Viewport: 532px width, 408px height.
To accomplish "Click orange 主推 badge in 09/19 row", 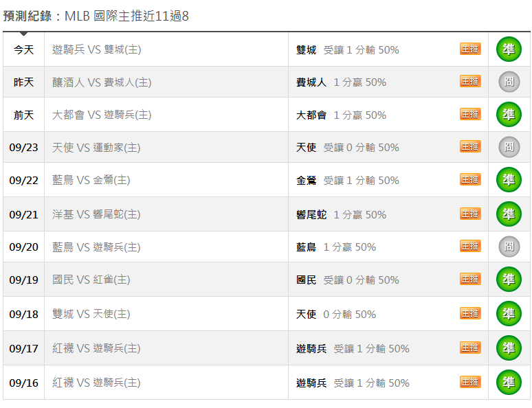I will 470,279.
